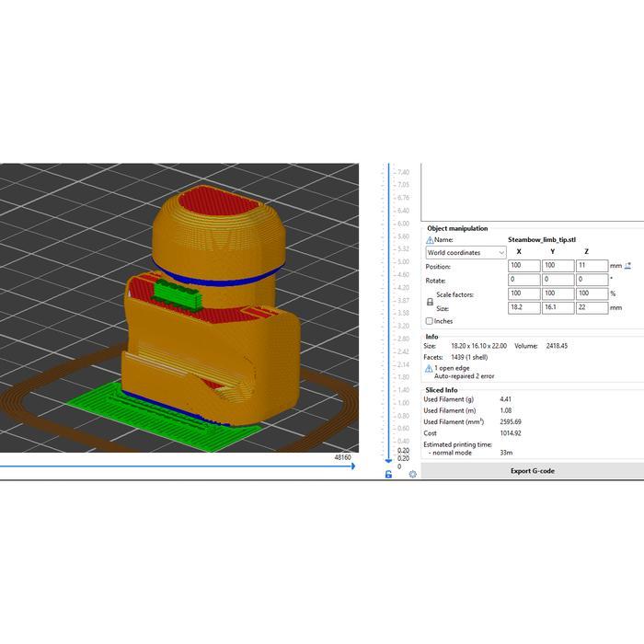Open the World coordinates dropdown
This screenshot has width=644, height=644.
click(466, 252)
